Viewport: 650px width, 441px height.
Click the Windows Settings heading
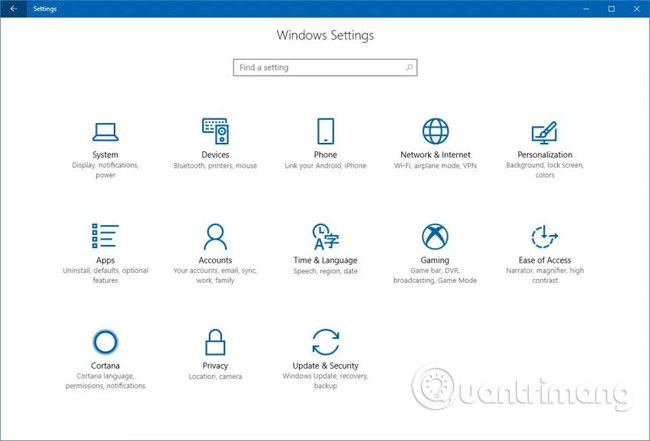coord(325,35)
